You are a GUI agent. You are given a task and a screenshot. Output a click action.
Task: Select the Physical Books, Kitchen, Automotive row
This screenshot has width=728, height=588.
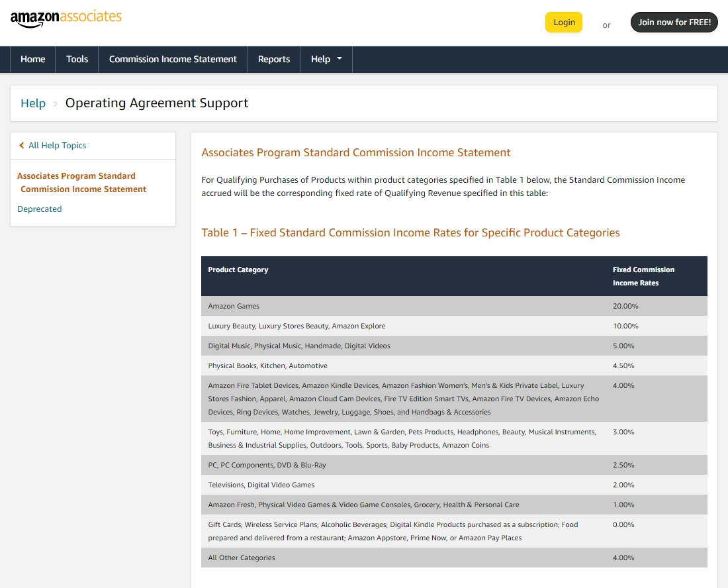tap(454, 366)
